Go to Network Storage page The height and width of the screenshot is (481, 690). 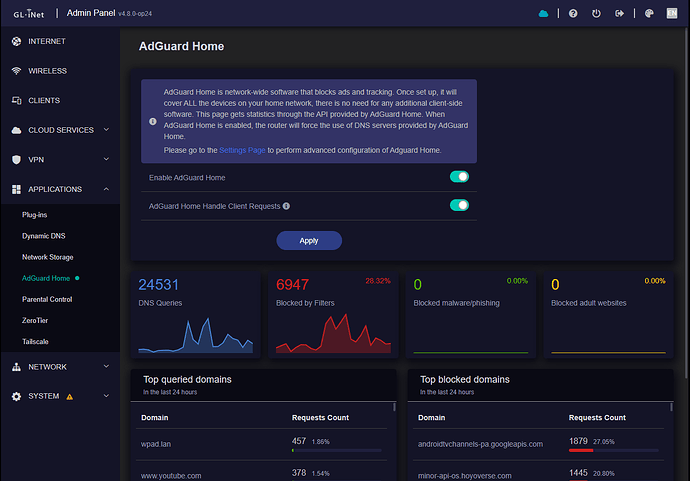click(48, 257)
